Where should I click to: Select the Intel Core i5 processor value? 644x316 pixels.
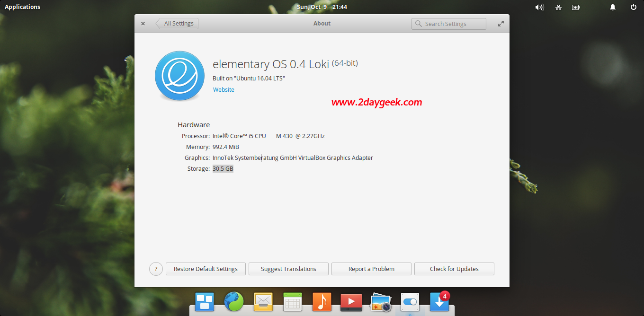coord(268,136)
